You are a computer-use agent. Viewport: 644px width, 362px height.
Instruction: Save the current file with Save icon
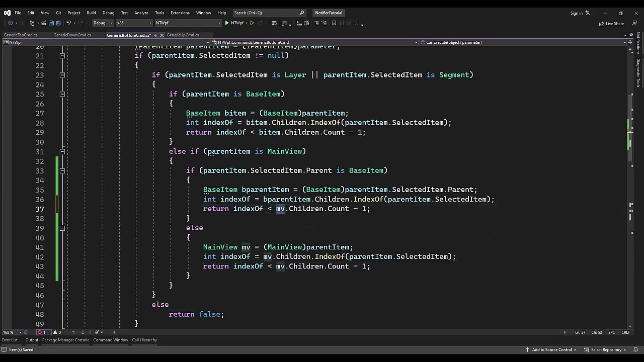(51, 23)
